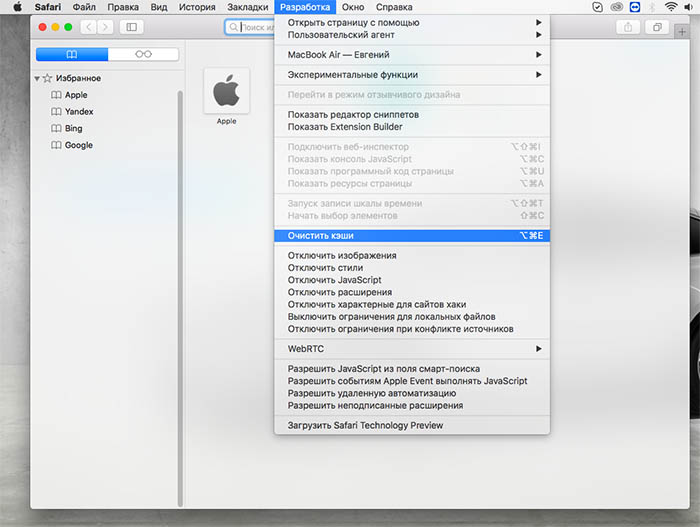Switch to Reading List glasses icon
The image size is (700, 527).
pyautogui.click(x=143, y=54)
